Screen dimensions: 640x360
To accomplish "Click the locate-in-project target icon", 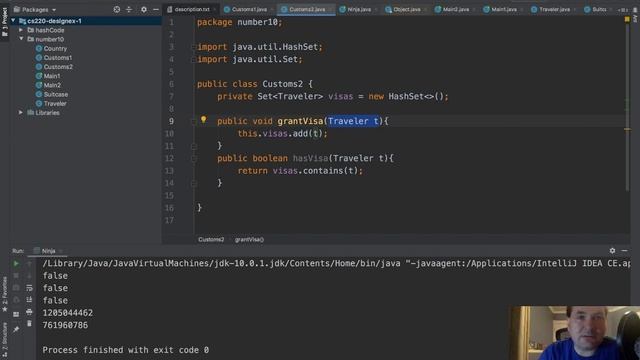I will tap(117, 9).
